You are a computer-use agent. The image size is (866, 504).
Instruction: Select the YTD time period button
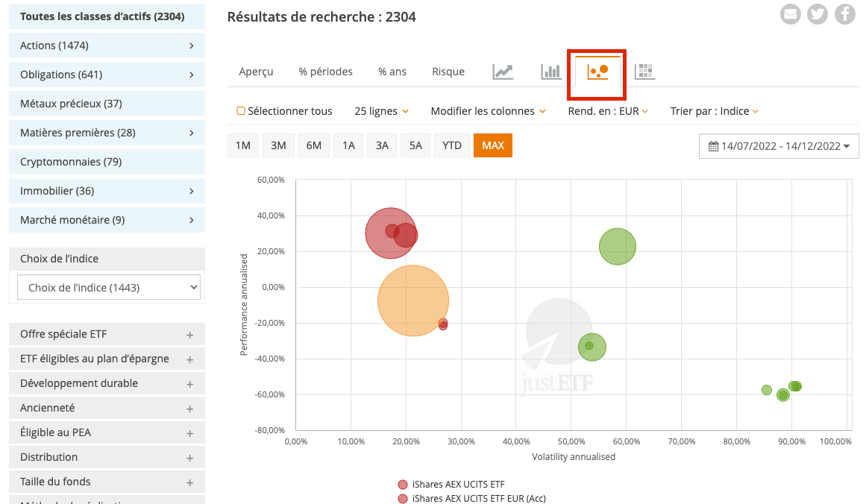[452, 145]
